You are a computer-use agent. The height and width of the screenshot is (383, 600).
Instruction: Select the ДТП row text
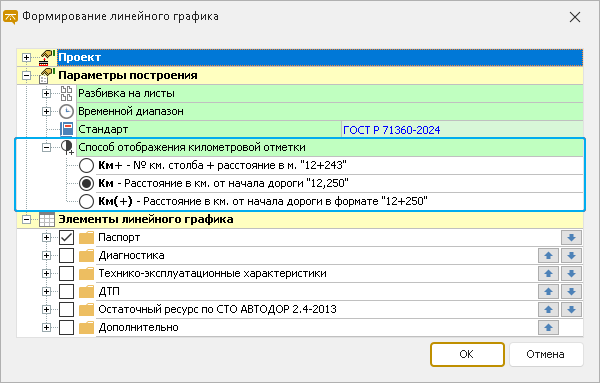[109, 292]
